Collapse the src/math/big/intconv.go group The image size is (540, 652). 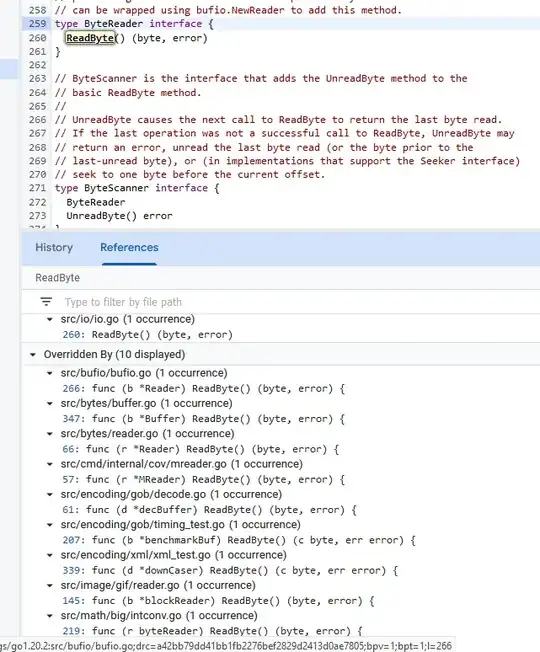pyautogui.click(x=50, y=616)
